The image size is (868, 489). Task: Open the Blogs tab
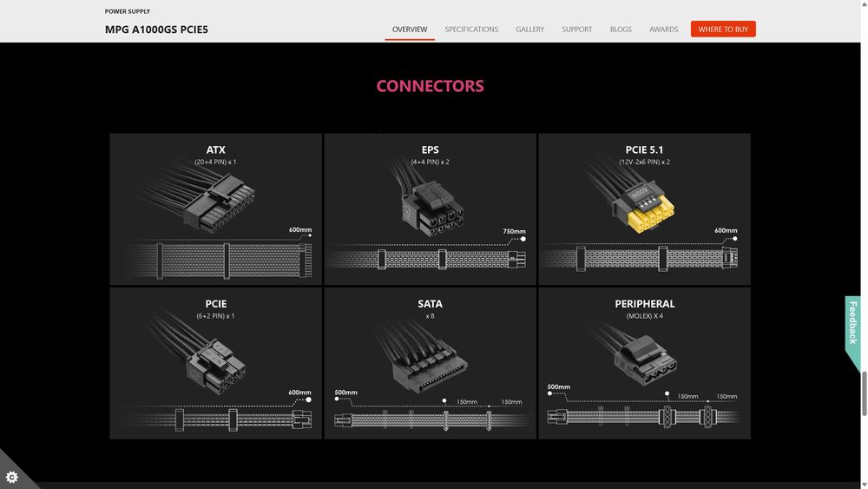(621, 30)
